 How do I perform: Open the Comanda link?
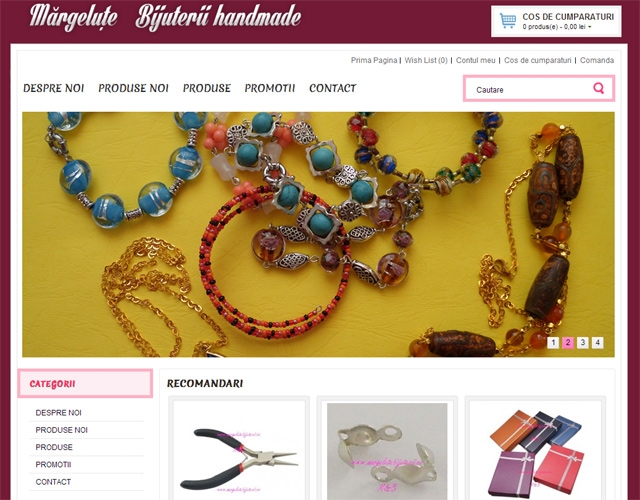(x=597, y=60)
